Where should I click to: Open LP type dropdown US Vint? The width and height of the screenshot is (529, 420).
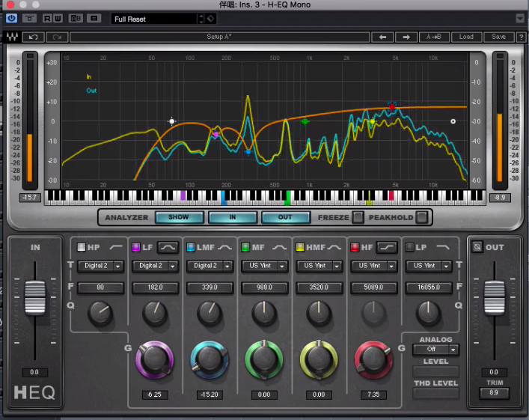click(429, 266)
